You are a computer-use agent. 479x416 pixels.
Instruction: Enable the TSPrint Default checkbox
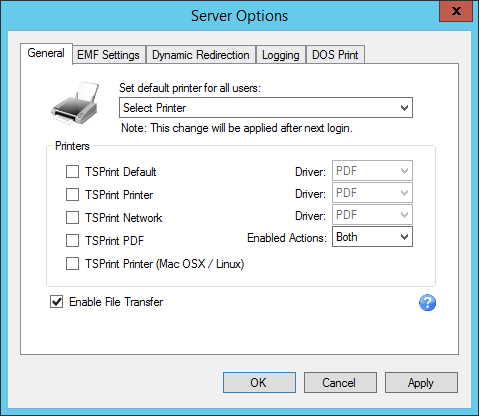(x=72, y=172)
